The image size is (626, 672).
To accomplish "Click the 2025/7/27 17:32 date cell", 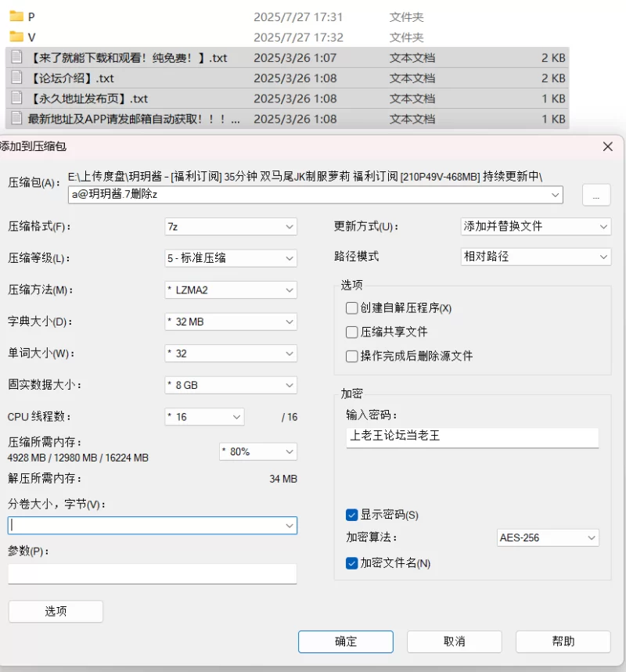I will click(298, 38).
